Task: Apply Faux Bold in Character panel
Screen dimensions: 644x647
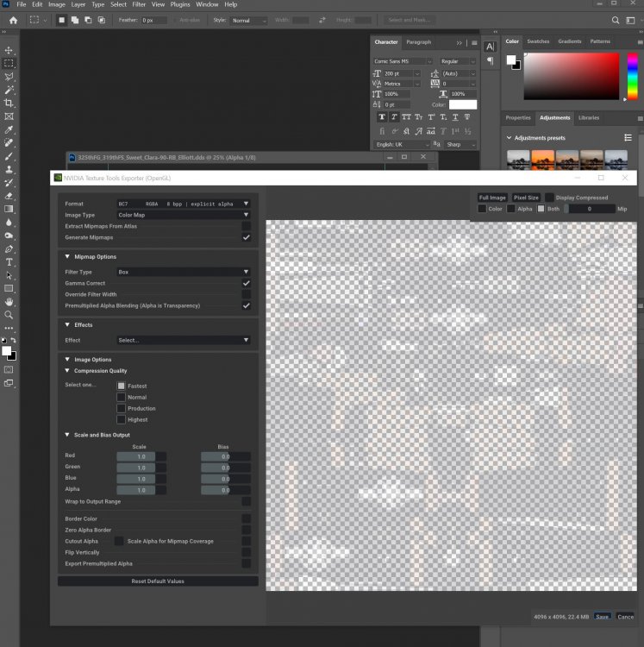Action: tap(382, 116)
